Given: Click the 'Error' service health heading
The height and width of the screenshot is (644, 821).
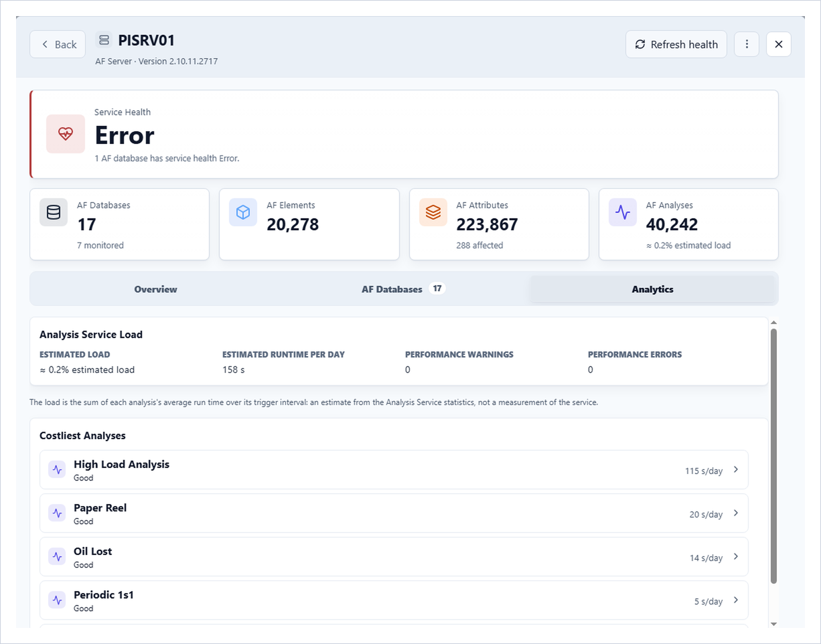Looking at the screenshot, I should point(125,135).
